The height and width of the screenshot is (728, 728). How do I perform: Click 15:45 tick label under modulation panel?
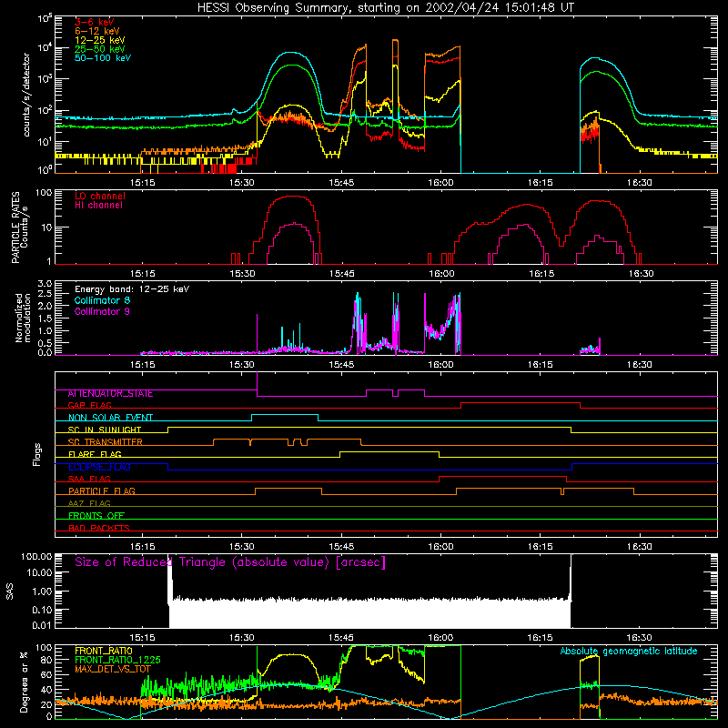341,365
